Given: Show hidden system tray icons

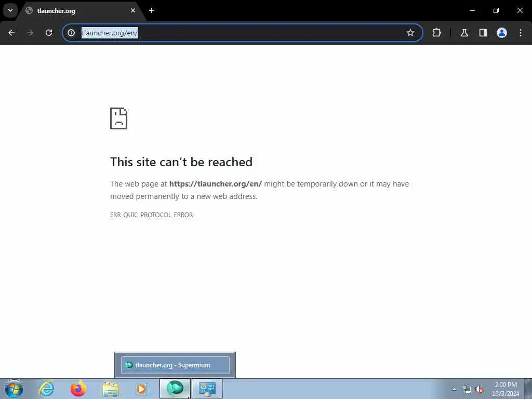Looking at the screenshot, I should click(x=454, y=389).
